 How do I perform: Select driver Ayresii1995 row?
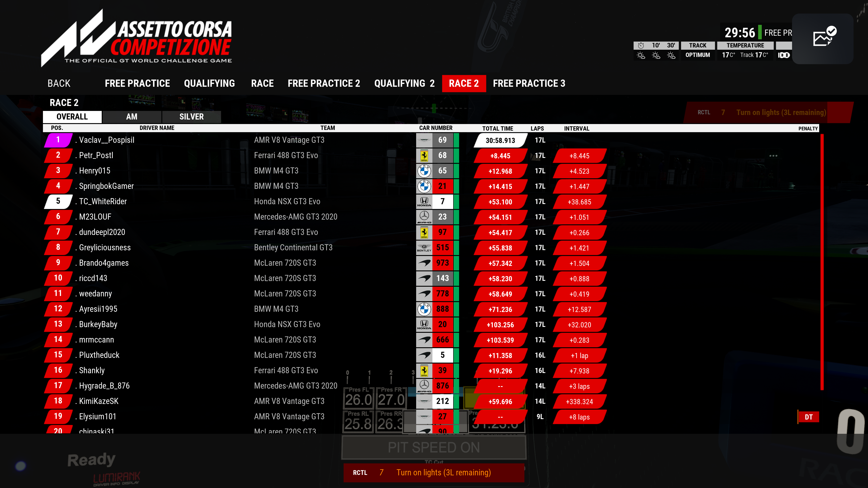pos(431,309)
